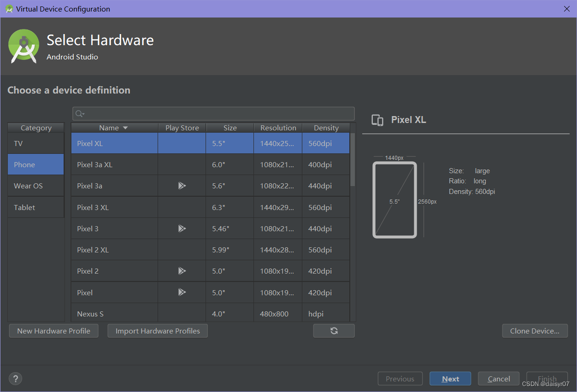
Task: Click the 5.6" size cell
Action: tap(230, 186)
